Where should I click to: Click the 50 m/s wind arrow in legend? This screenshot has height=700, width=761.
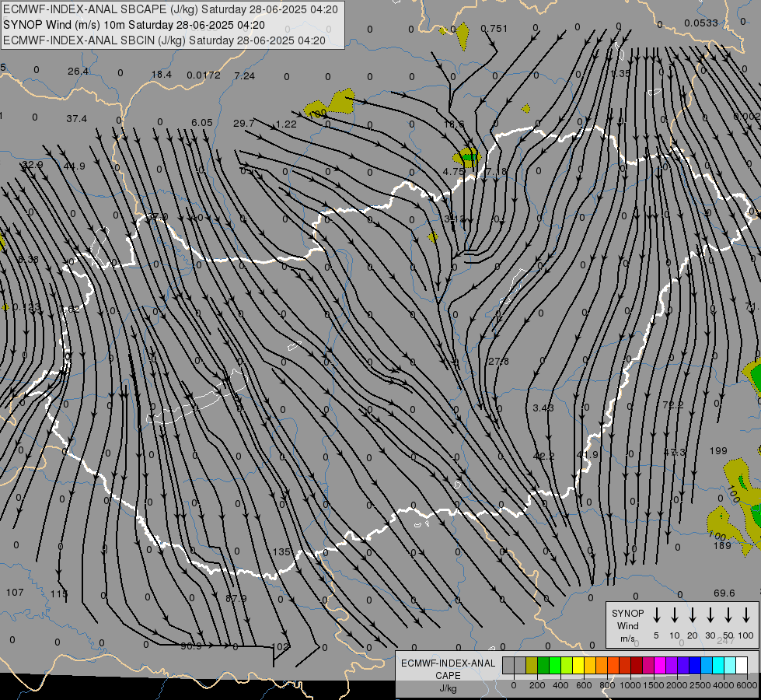click(728, 614)
